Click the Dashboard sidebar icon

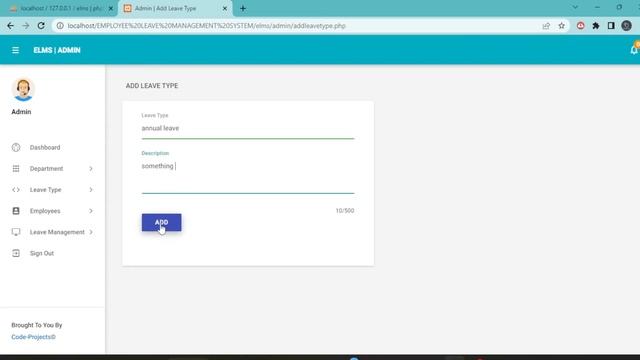pos(16,147)
